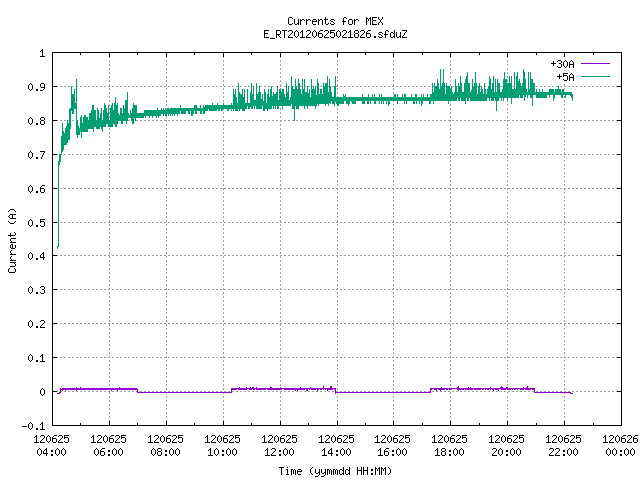The width and height of the screenshot is (640, 480).
Task: Click the green trace's initial spike near 0.92 A
Action: [x=76, y=81]
